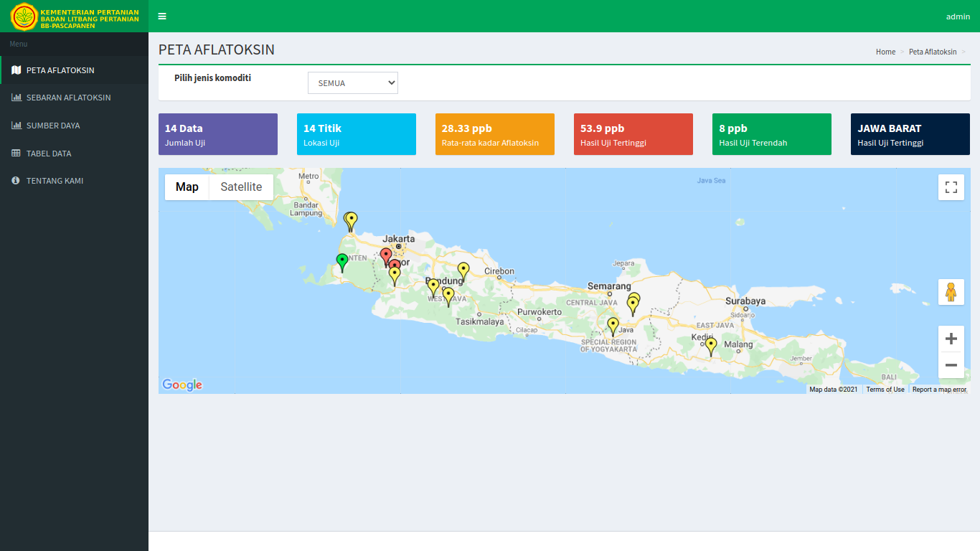Toggle fullscreen view of the map
This screenshot has width=980, height=551.
click(x=951, y=187)
